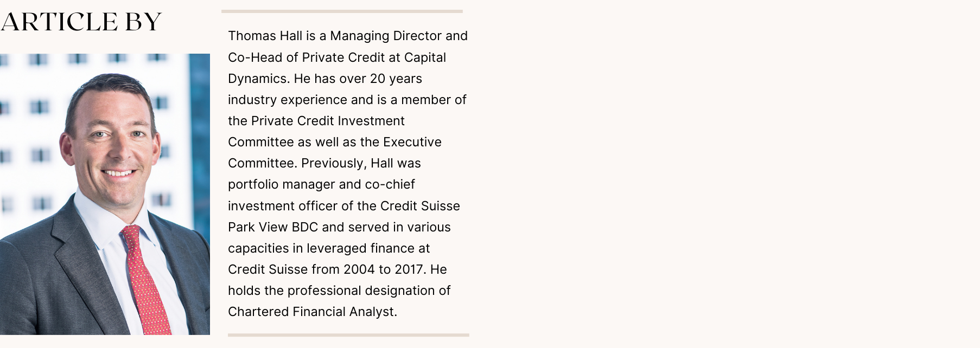
Task: Click the horizontal divider above the bio
Action: coord(342,11)
